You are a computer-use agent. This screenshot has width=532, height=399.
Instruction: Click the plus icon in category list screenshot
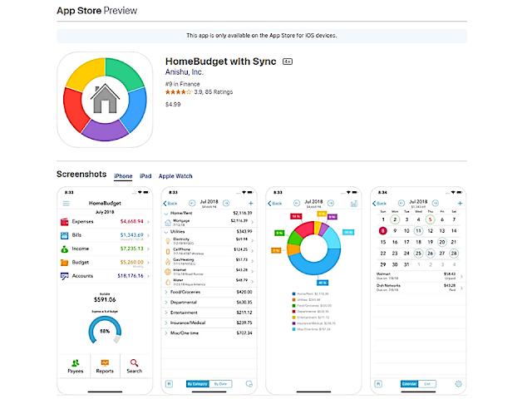[251, 203]
